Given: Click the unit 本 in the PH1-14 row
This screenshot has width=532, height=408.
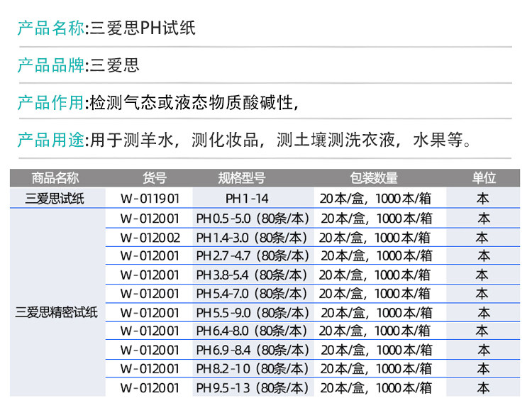Looking at the screenshot, I should point(482,199).
